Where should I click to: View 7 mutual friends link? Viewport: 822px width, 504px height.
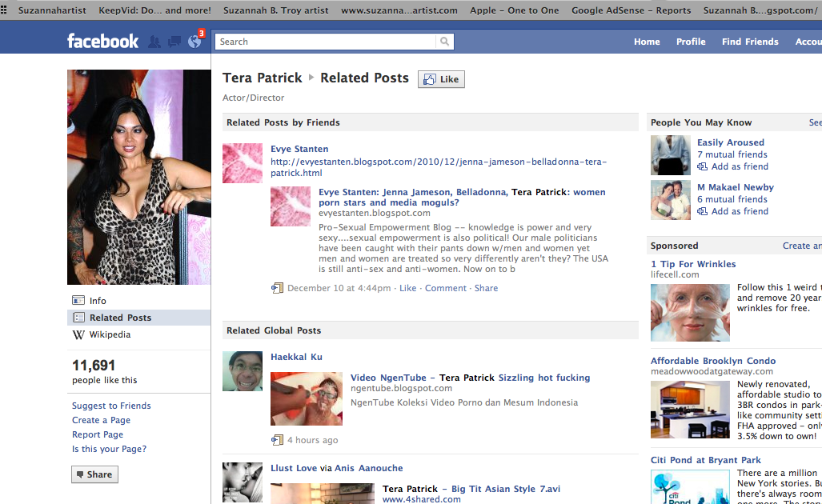coord(732,154)
